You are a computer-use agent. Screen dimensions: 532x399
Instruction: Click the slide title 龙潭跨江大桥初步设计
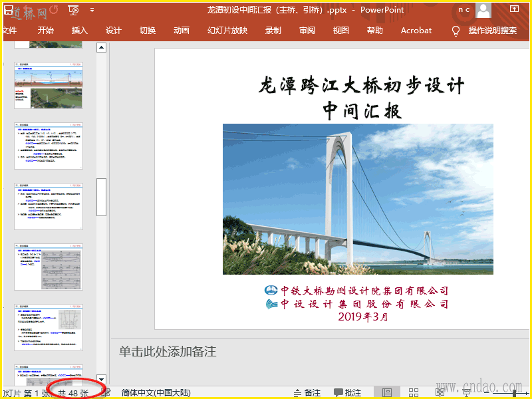pos(362,85)
